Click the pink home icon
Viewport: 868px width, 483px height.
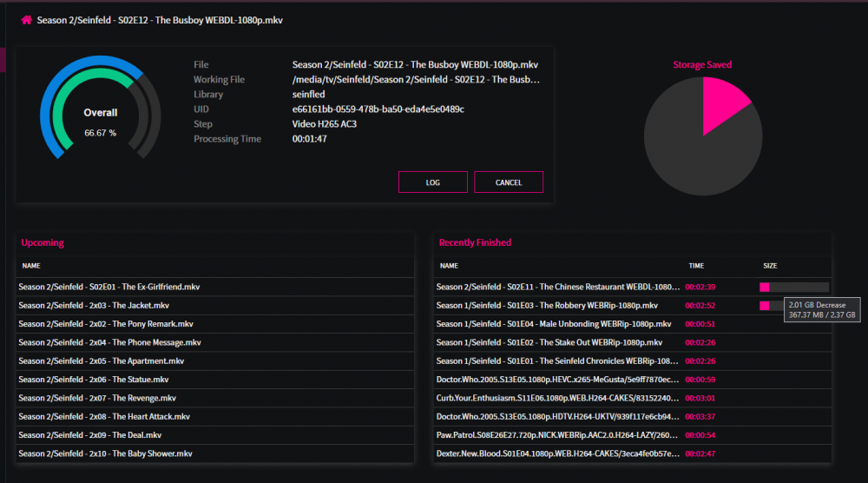[x=27, y=20]
